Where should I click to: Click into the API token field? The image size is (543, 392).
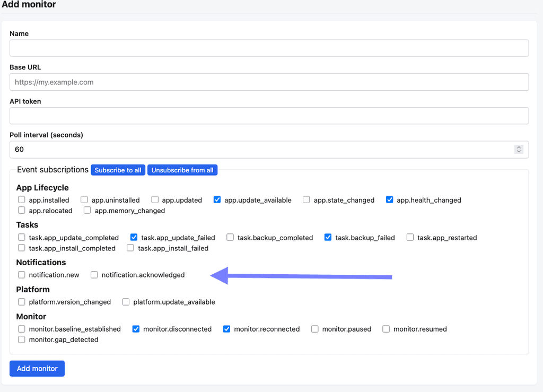click(x=269, y=116)
